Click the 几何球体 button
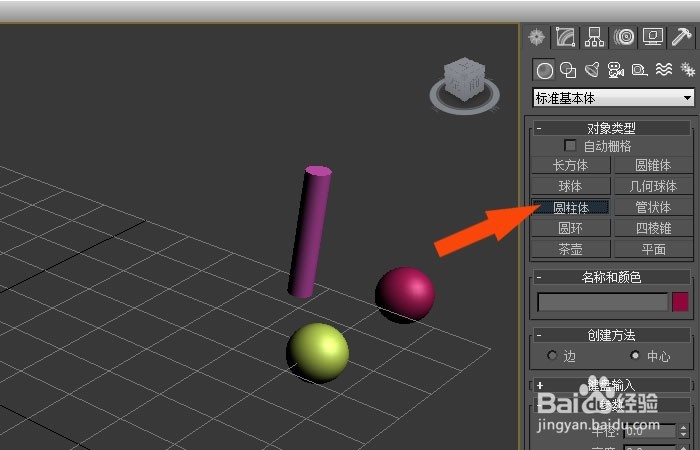Image resolution: width=700 pixels, height=450 pixels. (654, 186)
